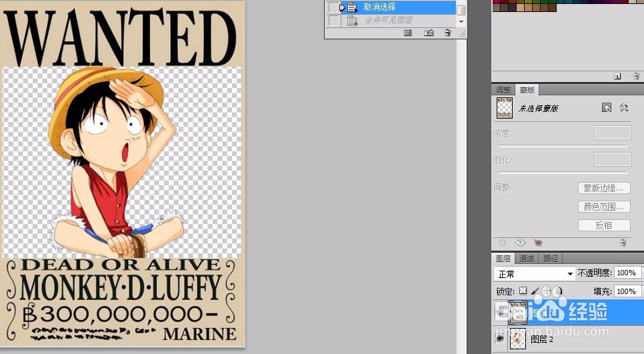Viewport: 644px width, 354px height.
Task: Toggle visibility of the selected top layer
Action: [500, 313]
